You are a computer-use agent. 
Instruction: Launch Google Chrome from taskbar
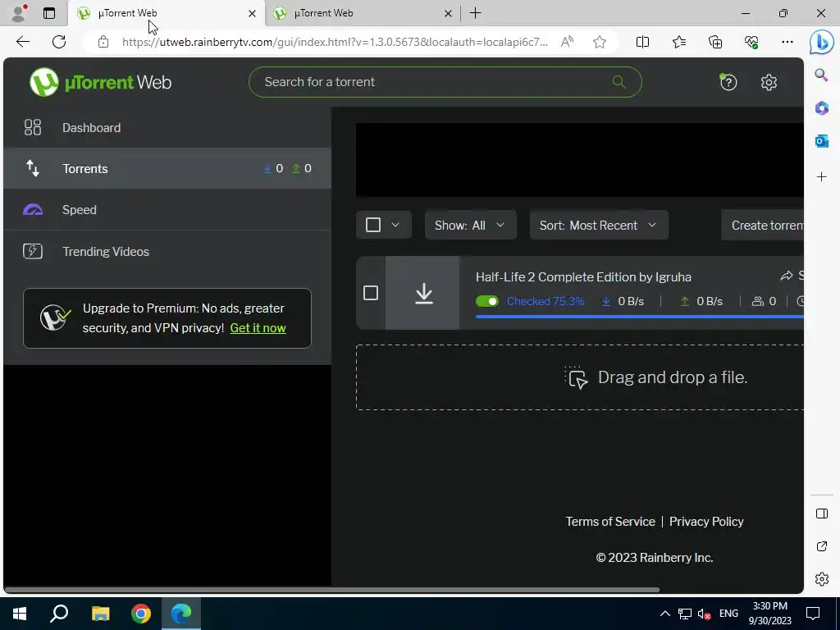pyautogui.click(x=141, y=614)
